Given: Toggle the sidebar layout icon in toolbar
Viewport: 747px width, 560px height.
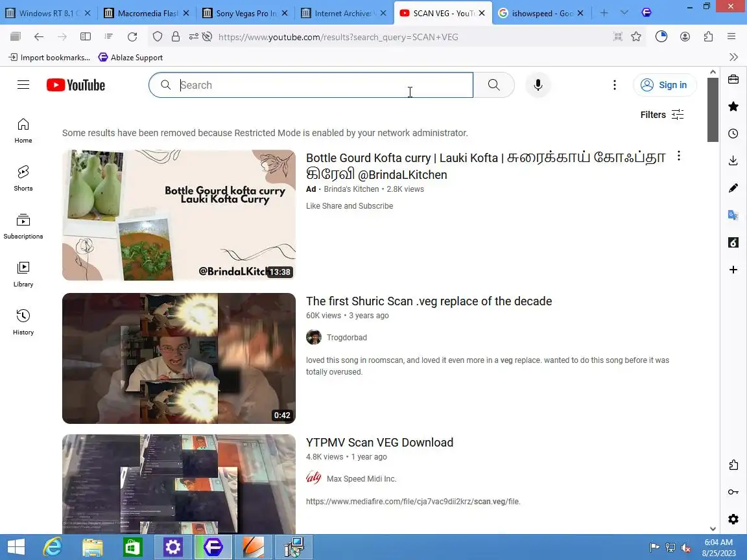Looking at the screenshot, I should click(x=86, y=37).
